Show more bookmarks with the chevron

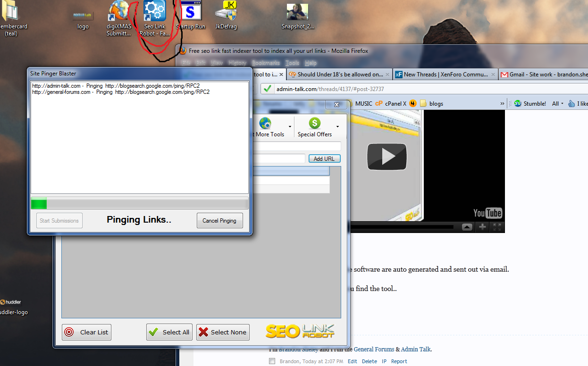[502, 103]
